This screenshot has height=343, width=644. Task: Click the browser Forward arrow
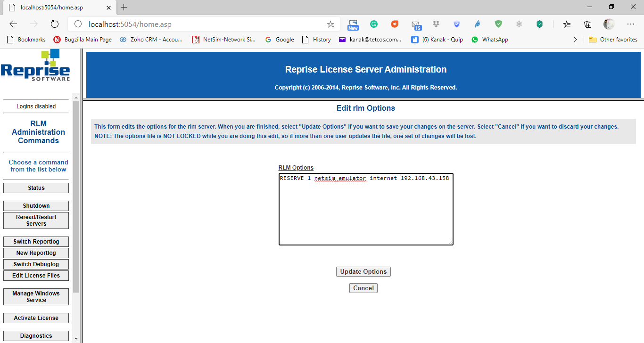click(x=33, y=24)
